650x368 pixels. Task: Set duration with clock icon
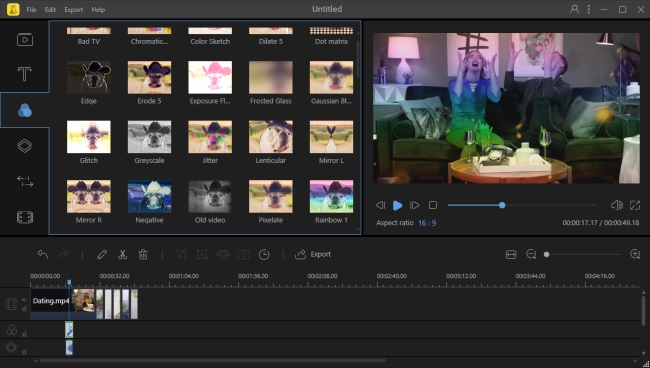(264, 254)
